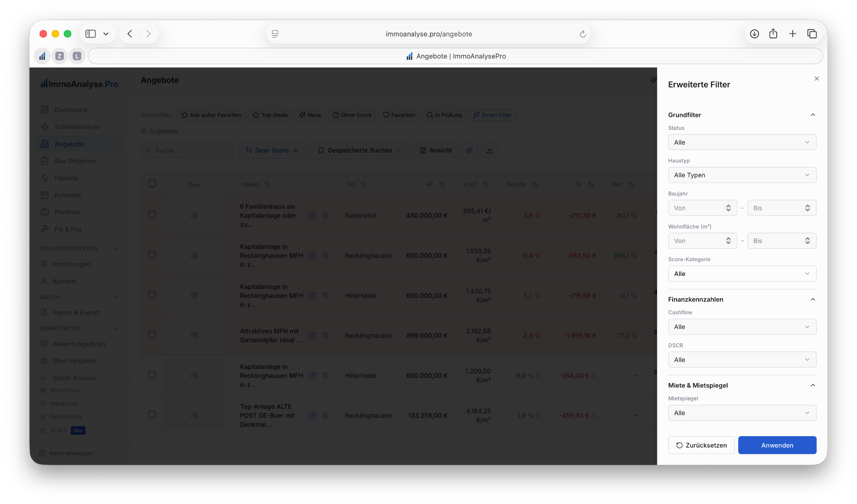Image resolution: width=857 pixels, height=504 pixels.
Task: Select the Top-Deals quick filter
Action: [x=270, y=115]
